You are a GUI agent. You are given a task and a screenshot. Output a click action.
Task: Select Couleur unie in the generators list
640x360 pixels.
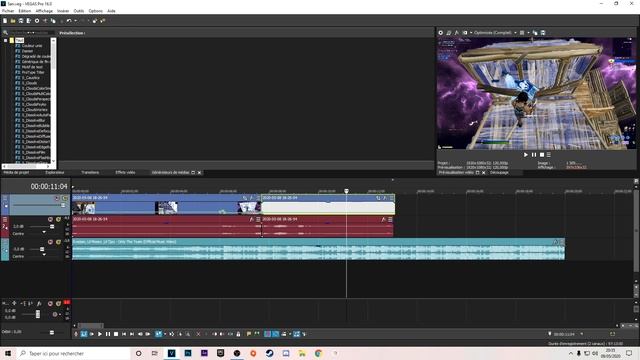tap(32, 46)
